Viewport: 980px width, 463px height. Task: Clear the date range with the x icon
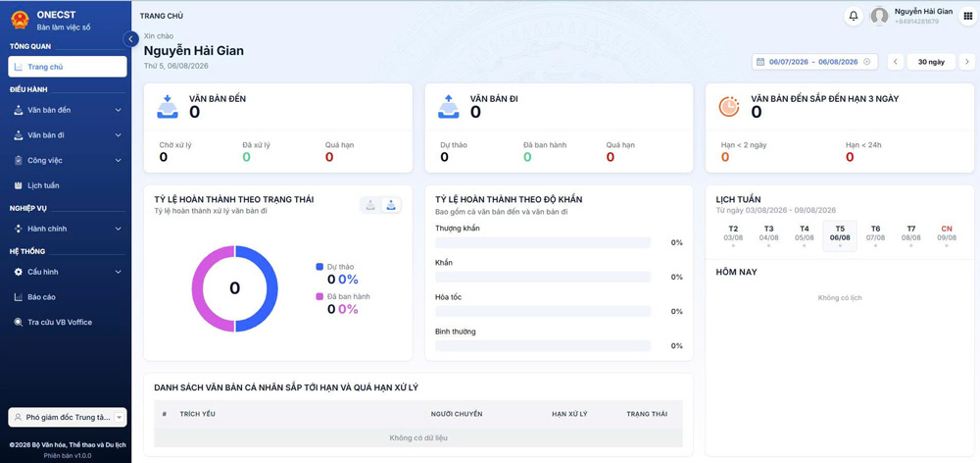pyautogui.click(x=867, y=62)
